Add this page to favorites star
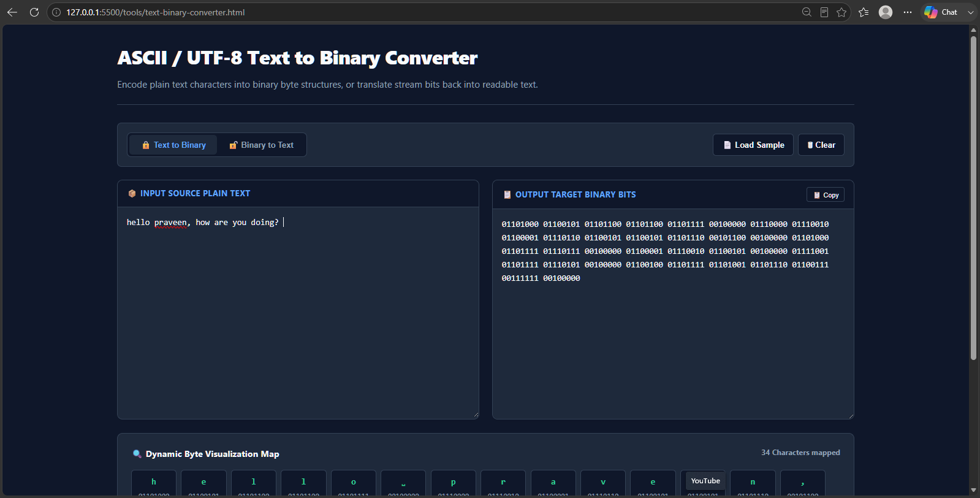The image size is (980, 498). click(841, 12)
